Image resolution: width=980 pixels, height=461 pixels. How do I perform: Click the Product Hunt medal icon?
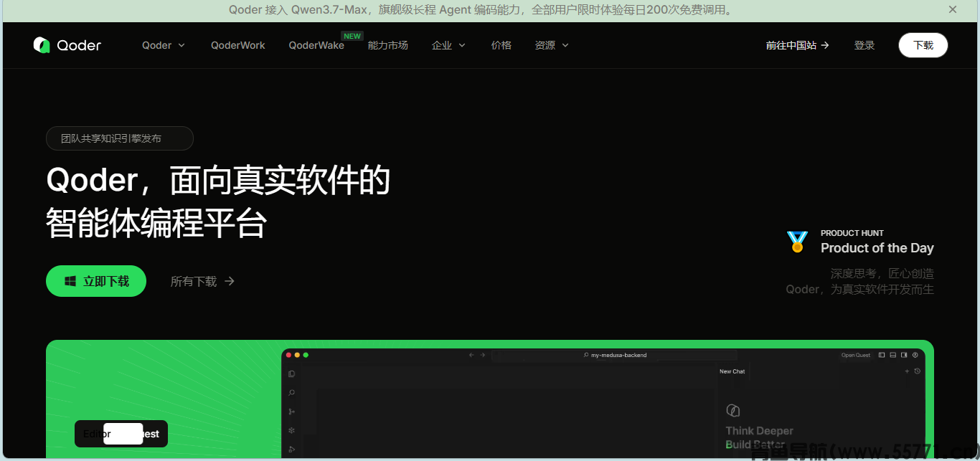click(797, 242)
